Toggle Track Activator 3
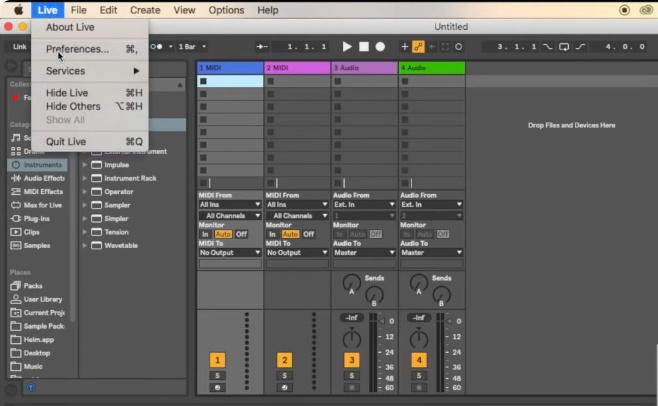This screenshot has height=406, width=658. pyautogui.click(x=352, y=360)
